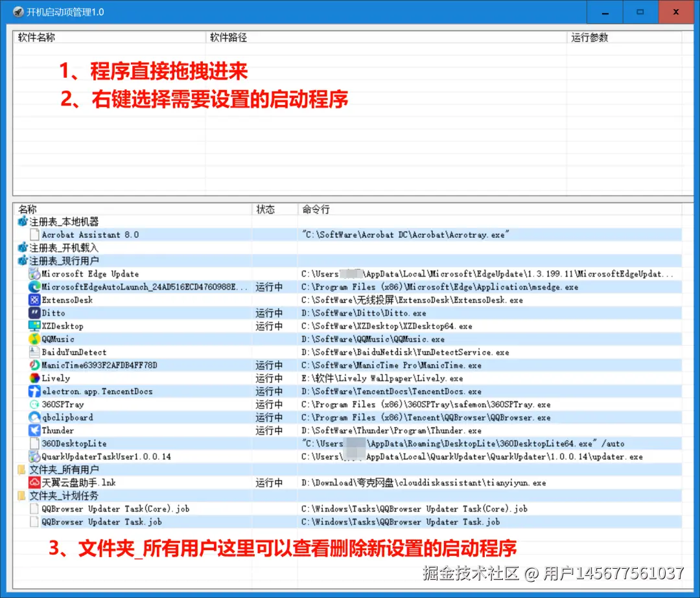Click the ExtensoDesk icon
This screenshot has width=700, height=598.
click(x=34, y=300)
